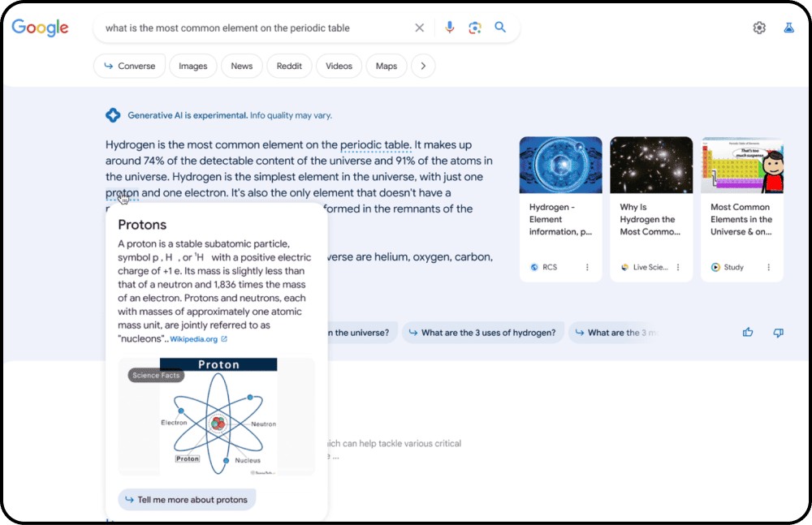Select the Converse chip

[129, 66]
